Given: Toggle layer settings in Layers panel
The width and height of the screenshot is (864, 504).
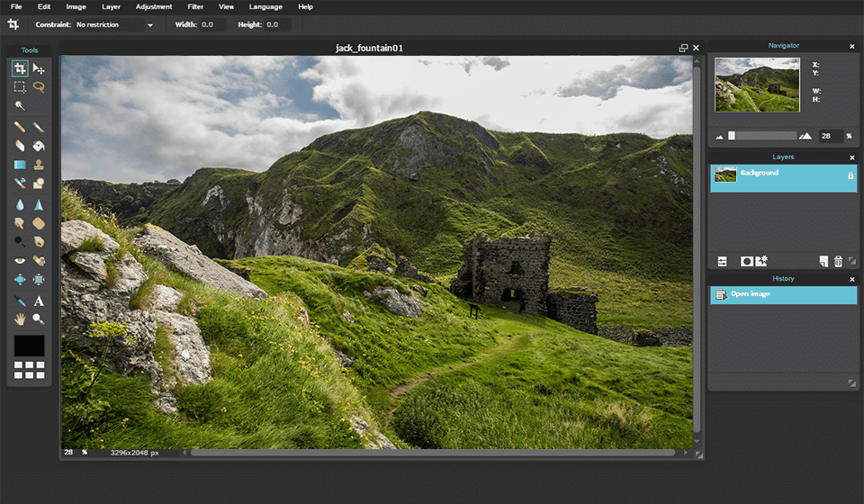Looking at the screenshot, I should tap(722, 261).
